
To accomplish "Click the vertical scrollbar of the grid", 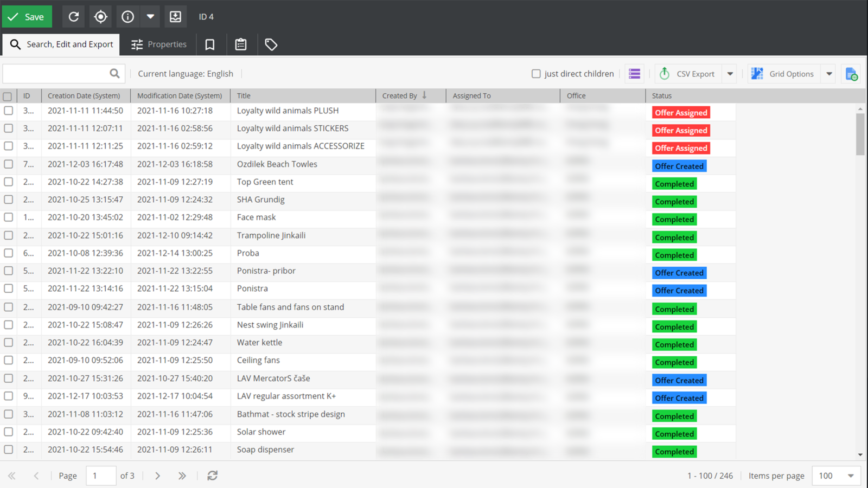I will (x=860, y=134).
